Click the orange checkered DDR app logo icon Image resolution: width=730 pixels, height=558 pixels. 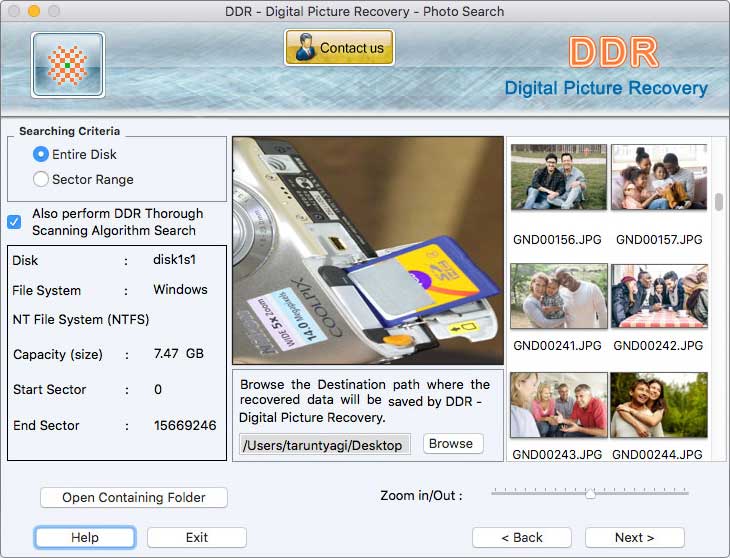(68, 65)
